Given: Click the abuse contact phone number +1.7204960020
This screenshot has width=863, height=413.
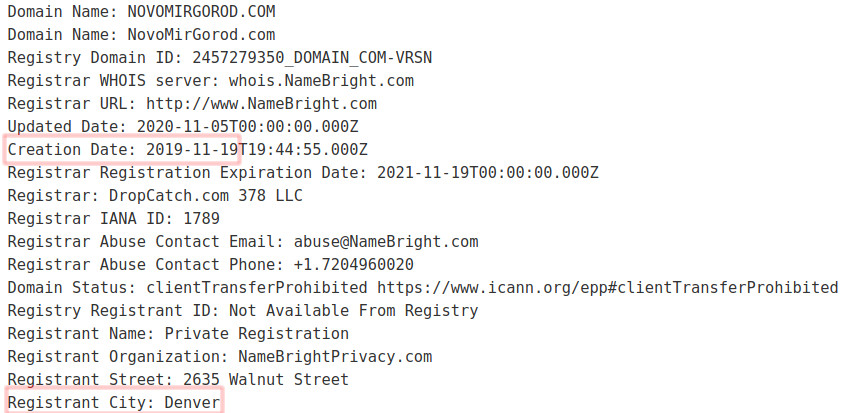Looking at the screenshot, I should point(354,265).
